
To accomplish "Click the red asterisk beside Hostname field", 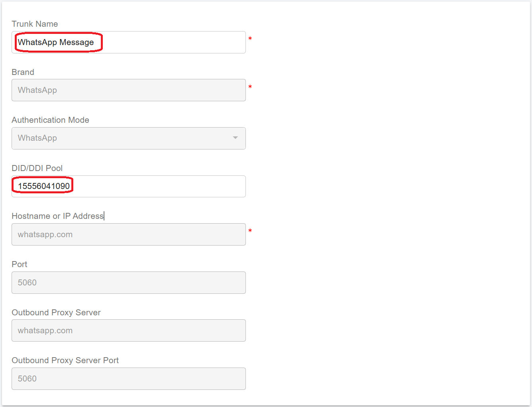I will click(250, 231).
